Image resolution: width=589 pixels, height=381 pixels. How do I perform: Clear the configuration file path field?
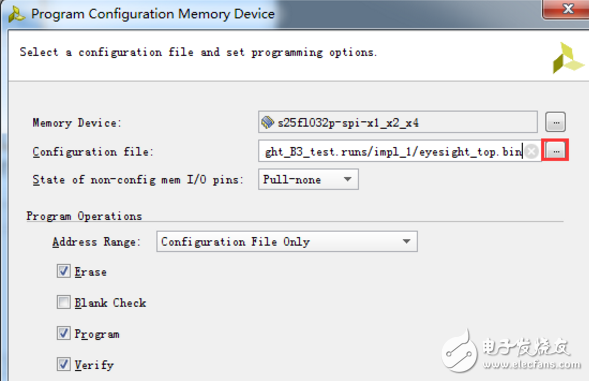point(532,151)
